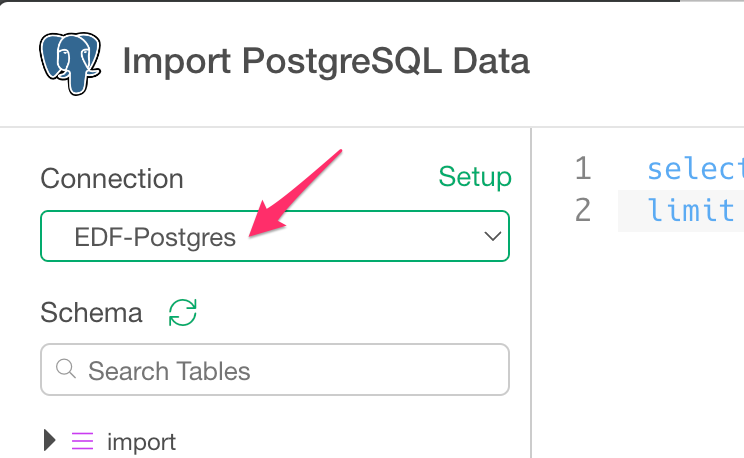Screen dimensions: 744x458
Task: Click the Import PostgreSQL Data title
Action: pos(326,61)
